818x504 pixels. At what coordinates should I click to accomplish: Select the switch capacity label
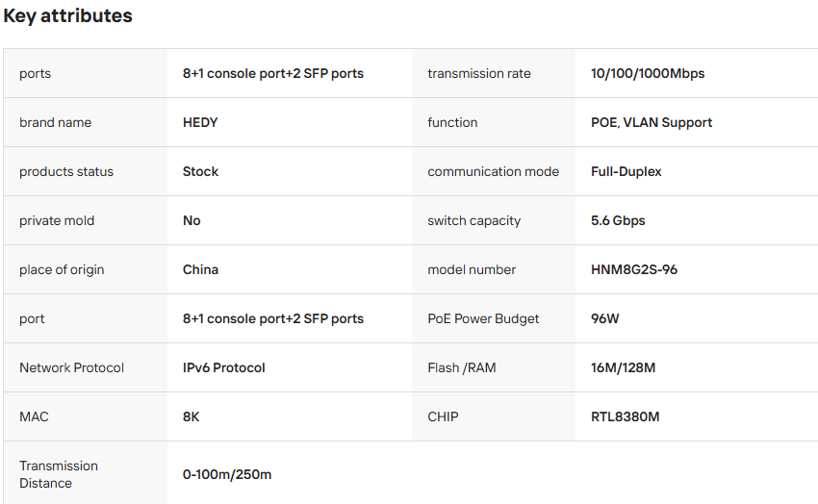tap(473, 220)
